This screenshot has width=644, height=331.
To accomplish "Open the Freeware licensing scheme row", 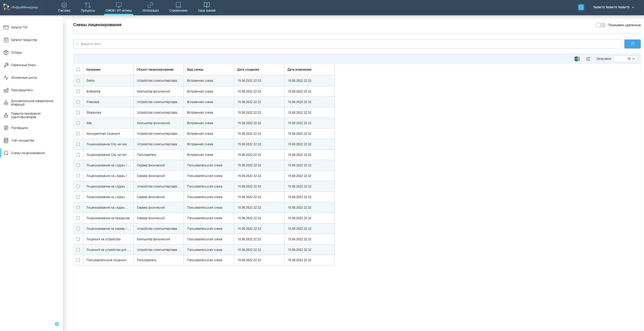I will click(x=93, y=102).
